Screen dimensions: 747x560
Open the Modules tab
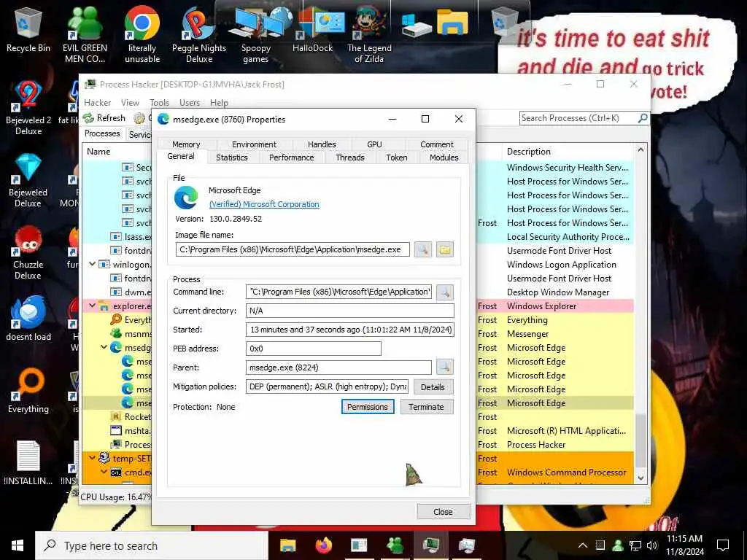tap(444, 157)
